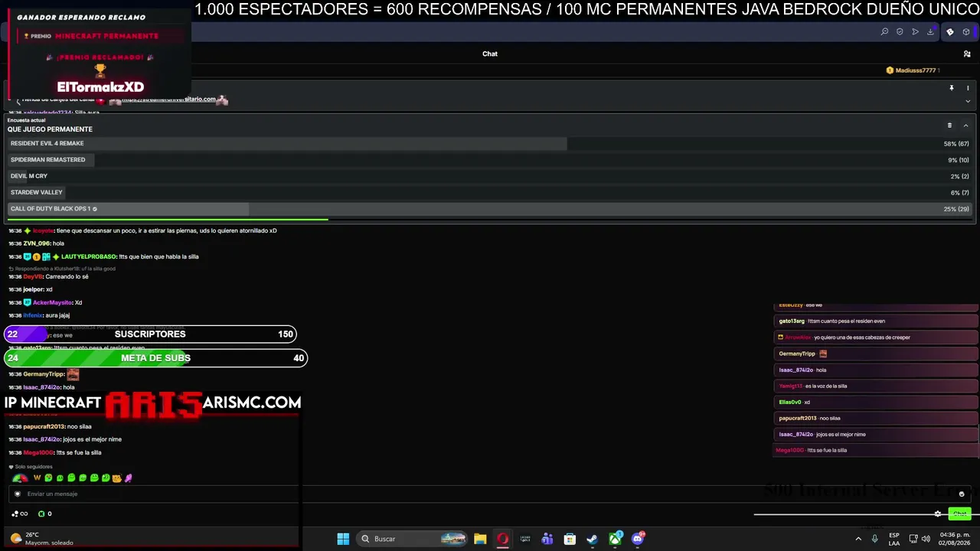
Task: Click username LAUTYELPROBASO in chat
Action: coord(89,256)
